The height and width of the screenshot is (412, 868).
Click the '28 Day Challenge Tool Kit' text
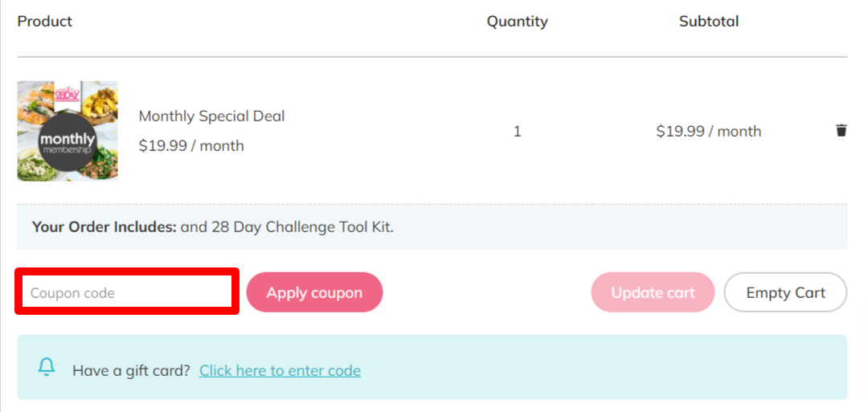[x=303, y=226]
